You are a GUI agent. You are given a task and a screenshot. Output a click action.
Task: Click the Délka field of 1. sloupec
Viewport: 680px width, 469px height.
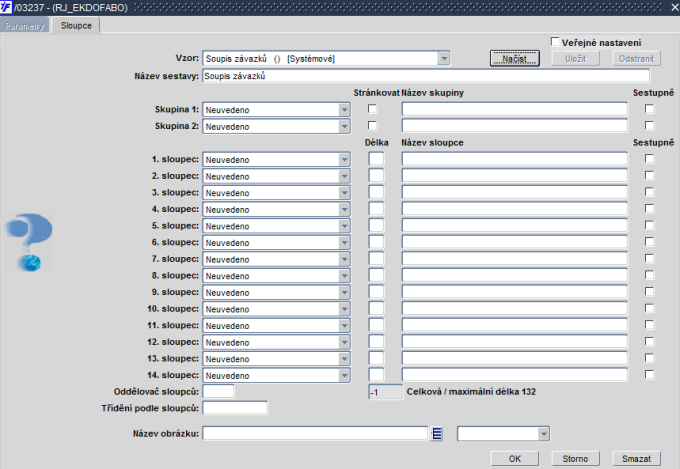coord(376,159)
